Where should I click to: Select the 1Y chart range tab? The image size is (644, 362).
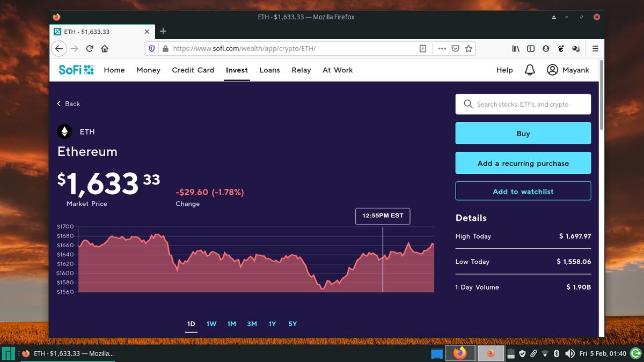click(x=272, y=324)
